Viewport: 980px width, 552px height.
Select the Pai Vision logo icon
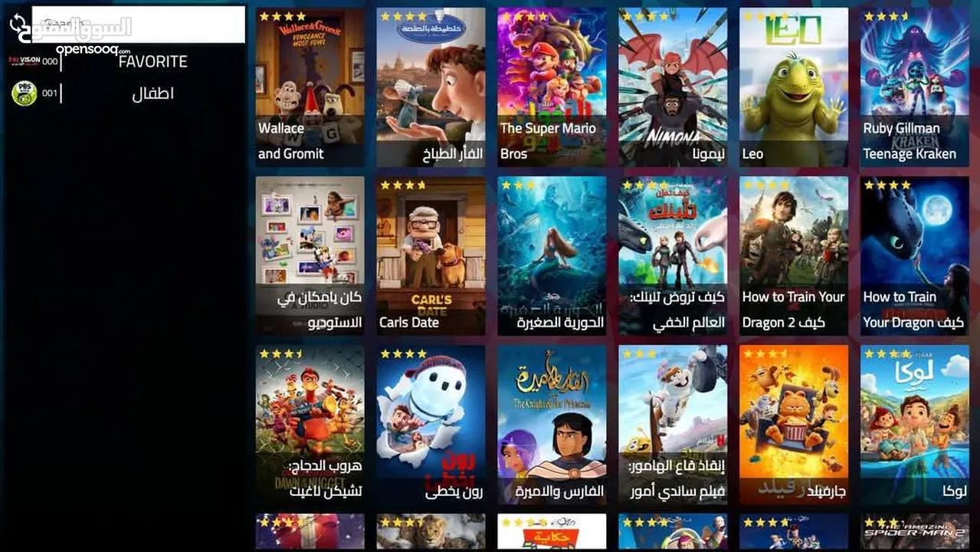pyautogui.click(x=24, y=60)
